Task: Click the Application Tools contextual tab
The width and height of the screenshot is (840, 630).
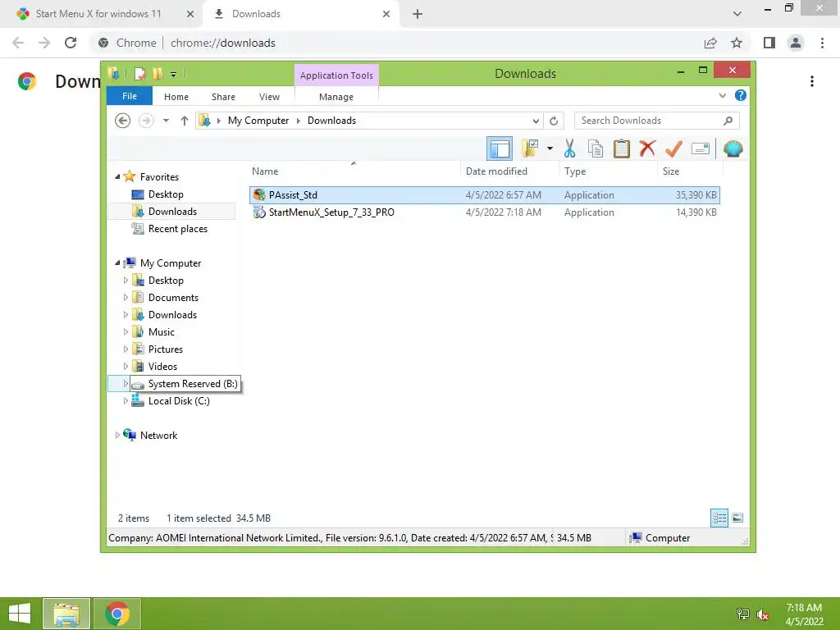Action: [336, 75]
